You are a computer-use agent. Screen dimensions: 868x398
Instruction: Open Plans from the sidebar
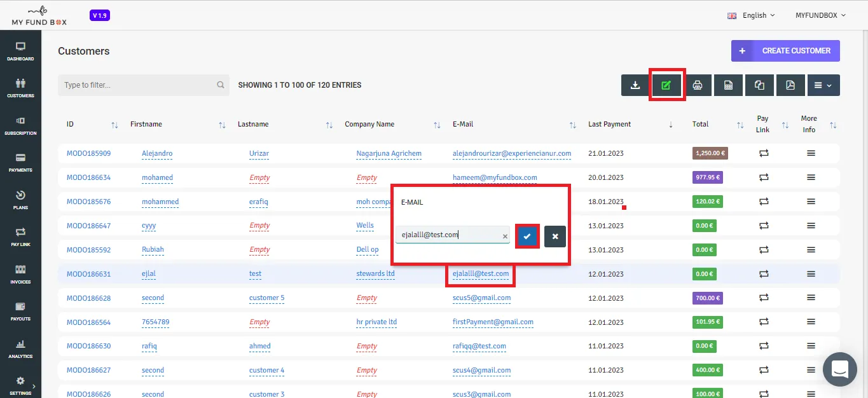pos(20,200)
